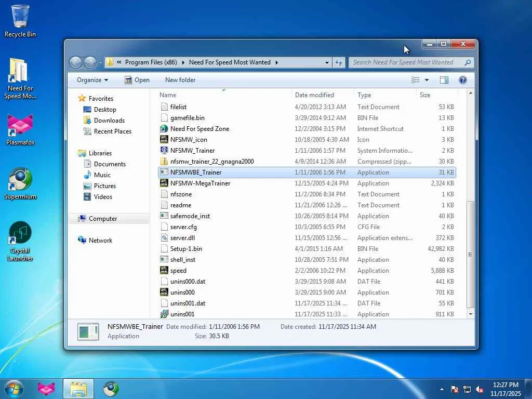Open Desktop in navigation pane
Screen dimensions: 532x399
(x=105, y=109)
